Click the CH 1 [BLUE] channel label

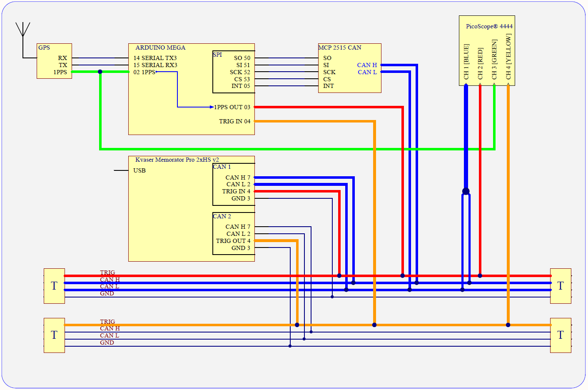[x=466, y=62]
